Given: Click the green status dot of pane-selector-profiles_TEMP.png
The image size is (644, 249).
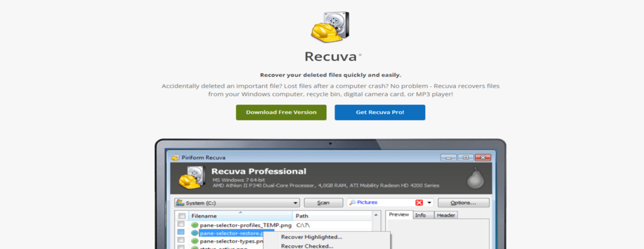Looking at the screenshot, I should tap(195, 225).
